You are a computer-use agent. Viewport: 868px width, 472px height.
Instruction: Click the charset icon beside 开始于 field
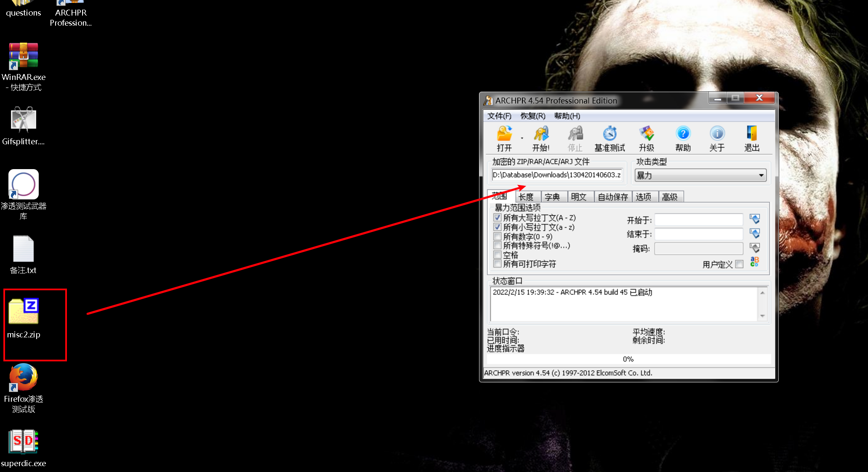point(754,219)
